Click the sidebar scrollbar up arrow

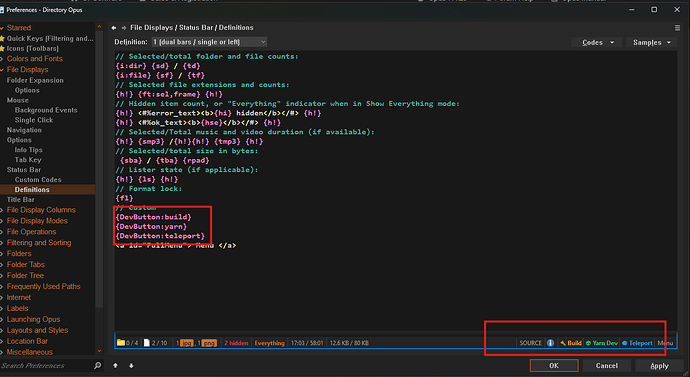[x=99, y=27]
